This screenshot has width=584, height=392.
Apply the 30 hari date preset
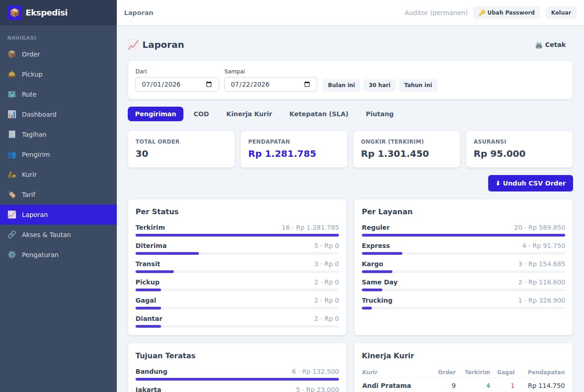[x=380, y=85]
